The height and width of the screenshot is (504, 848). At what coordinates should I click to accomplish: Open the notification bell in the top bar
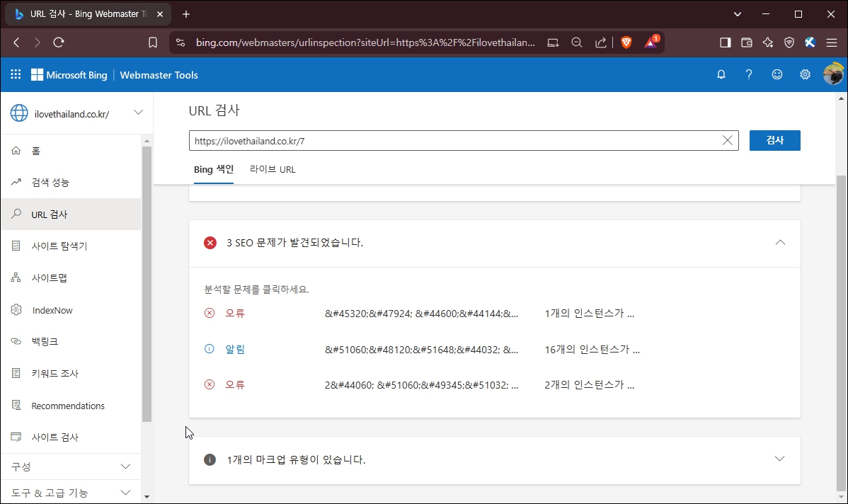pyautogui.click(x=721, y=74)
